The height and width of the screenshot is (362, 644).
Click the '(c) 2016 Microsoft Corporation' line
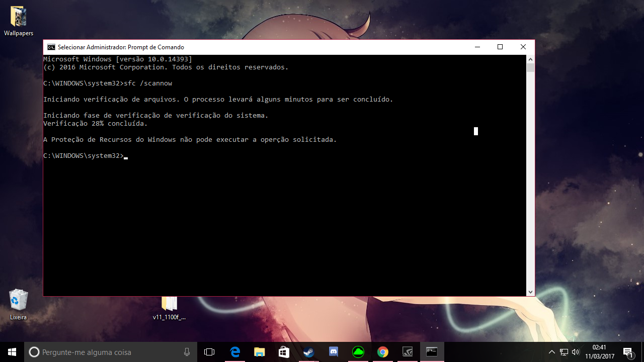click(x=166, y=67)
